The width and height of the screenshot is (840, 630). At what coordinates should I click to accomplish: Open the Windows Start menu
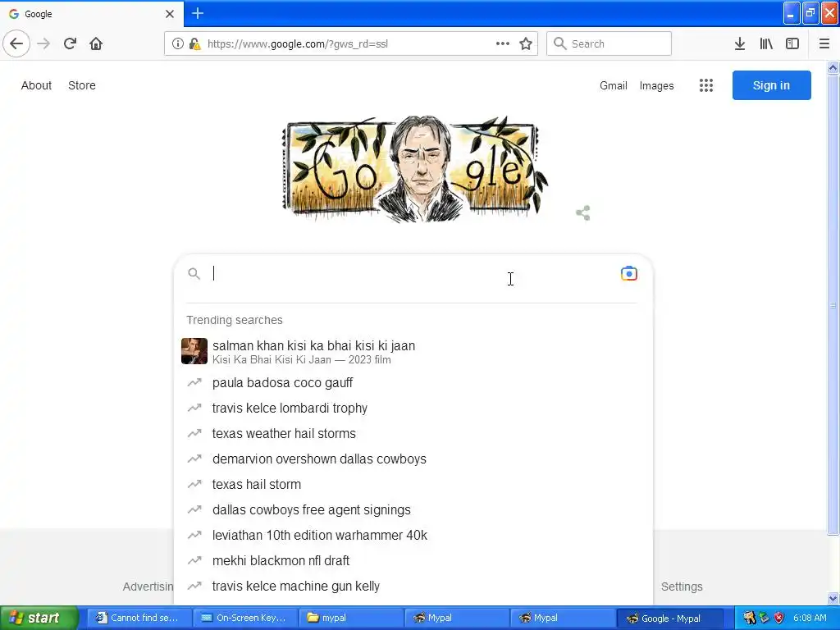(x=39, y=618)
